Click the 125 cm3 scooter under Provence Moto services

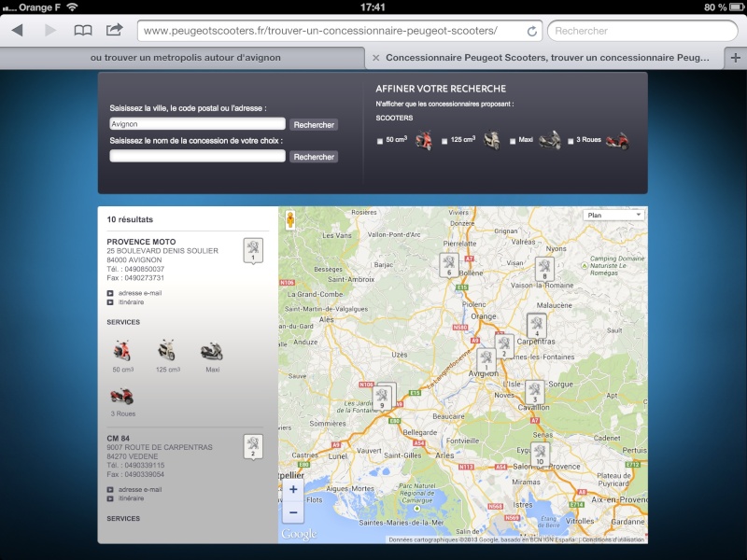click(167, 350)
